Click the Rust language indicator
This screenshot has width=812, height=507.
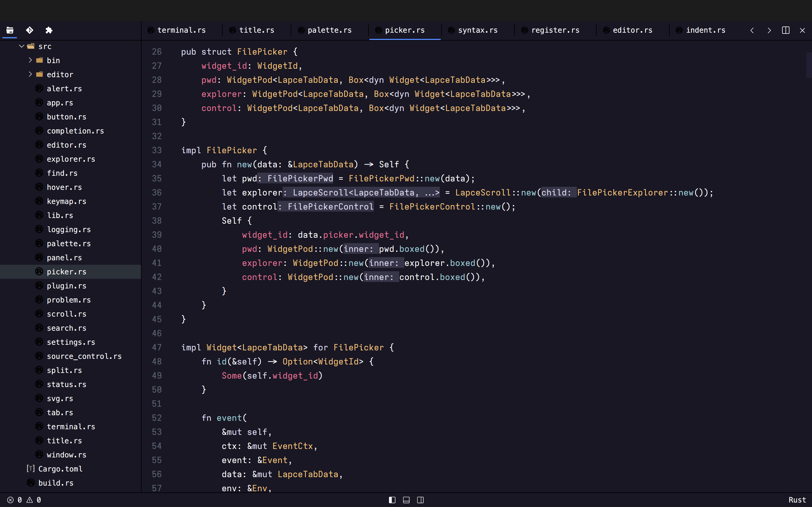tap(797, 500)
